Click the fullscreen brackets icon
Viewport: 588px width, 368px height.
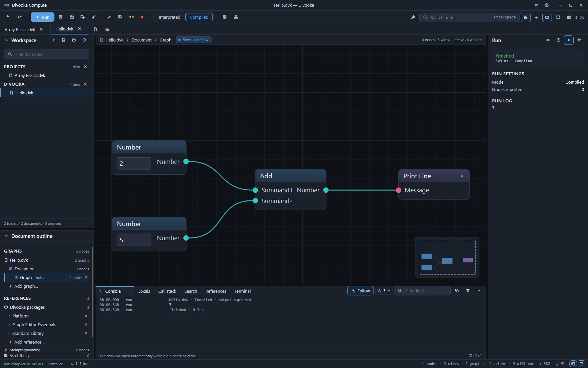point(558,17)
